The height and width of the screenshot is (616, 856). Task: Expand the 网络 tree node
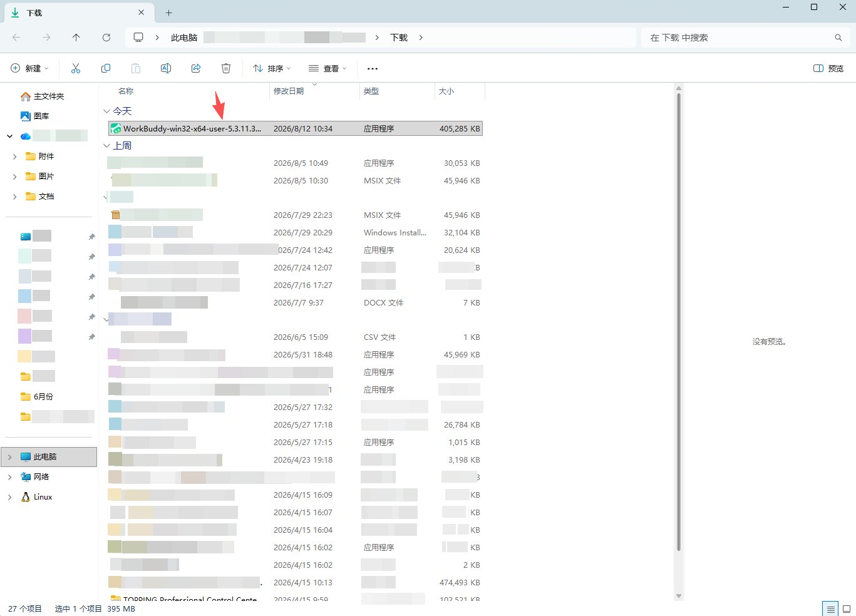[x=10, y=477]
